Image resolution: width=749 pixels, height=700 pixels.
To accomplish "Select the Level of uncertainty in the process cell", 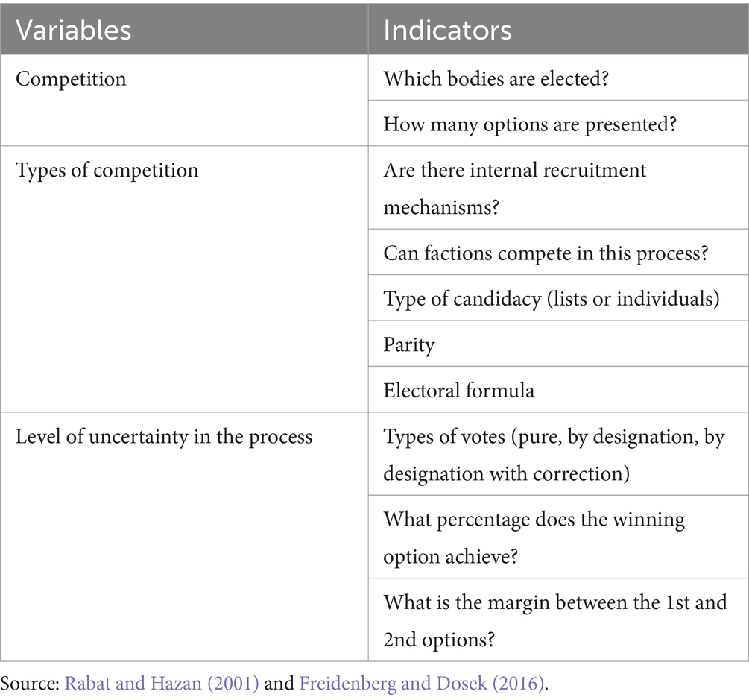I will tap(184, 537).
